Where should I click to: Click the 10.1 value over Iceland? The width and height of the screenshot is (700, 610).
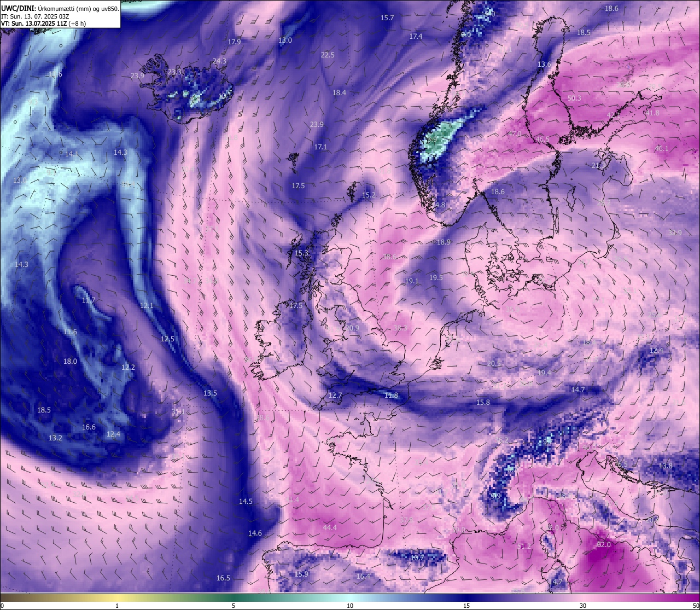tap(225, 96)
